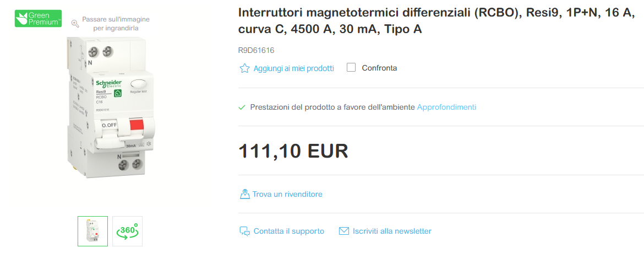Click the envelope newsletter icon
Screen dimensions: 644x253
pos(344,231)
